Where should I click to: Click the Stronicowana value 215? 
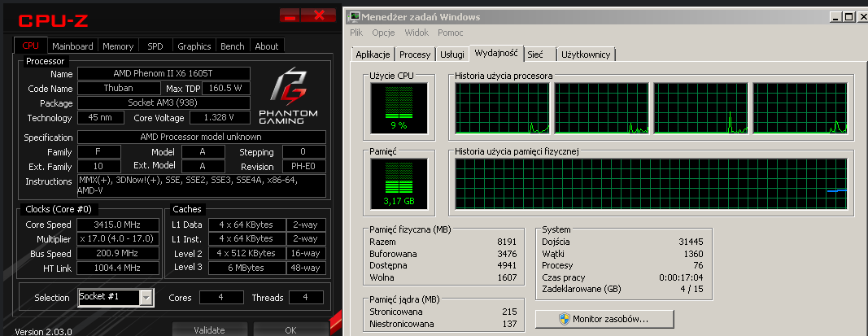pyautogui.click(x=509, y=312)
